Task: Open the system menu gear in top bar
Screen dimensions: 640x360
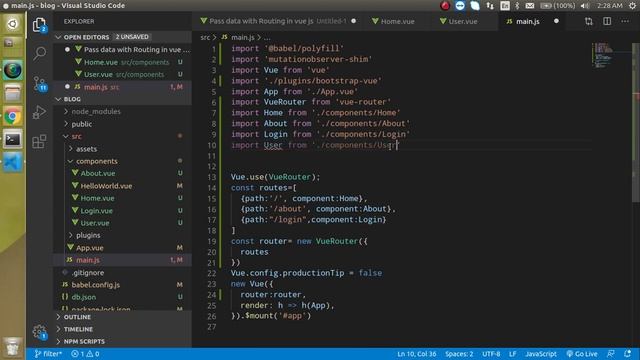Action: click(632, 6)
